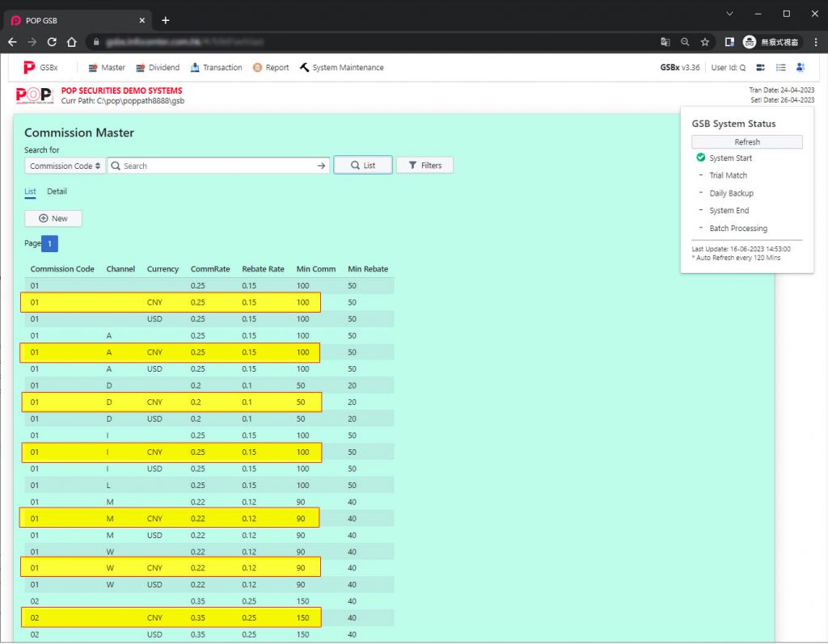828x644 pixels.
Task: Click the zoom magnifier icon in address bar
Action: click(x=685, y=42)
